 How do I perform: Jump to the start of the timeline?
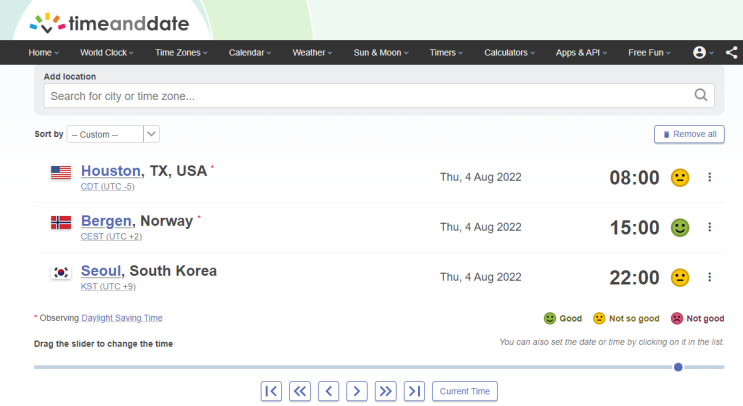271,391
